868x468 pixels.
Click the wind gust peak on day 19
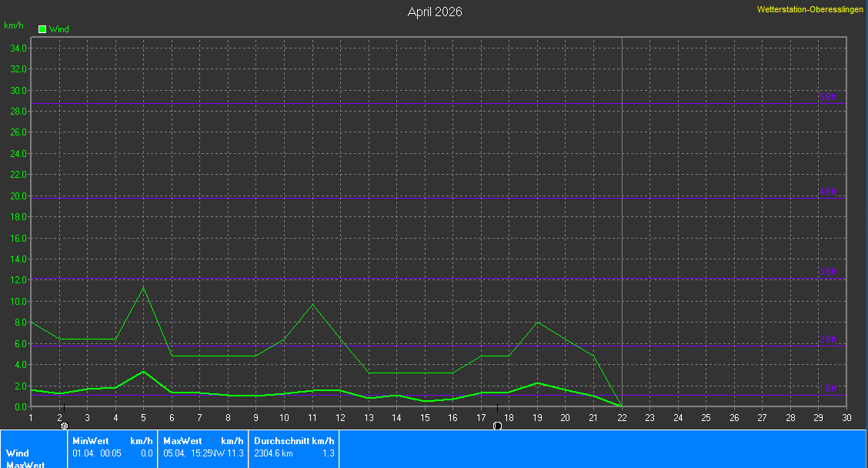click(x=538, y=322)
